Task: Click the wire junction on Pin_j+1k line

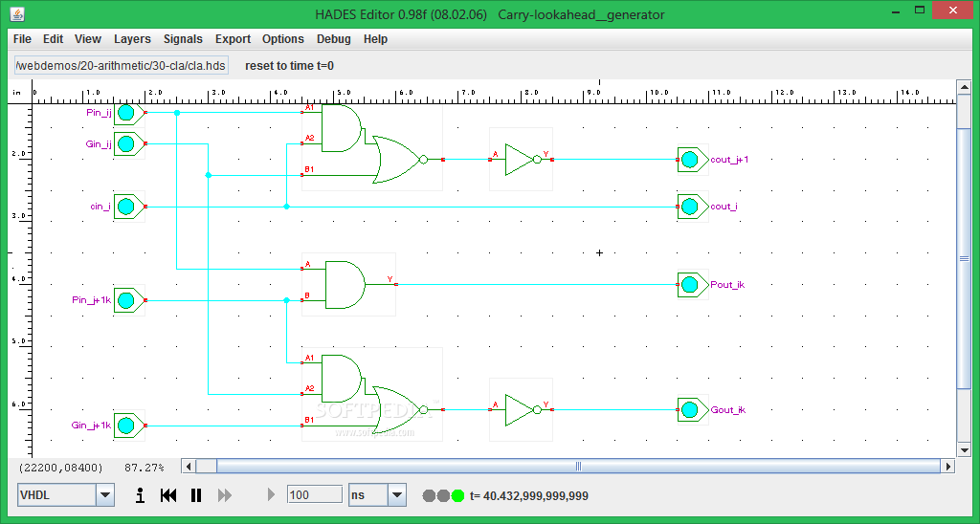Action: [x=287, y=300]
